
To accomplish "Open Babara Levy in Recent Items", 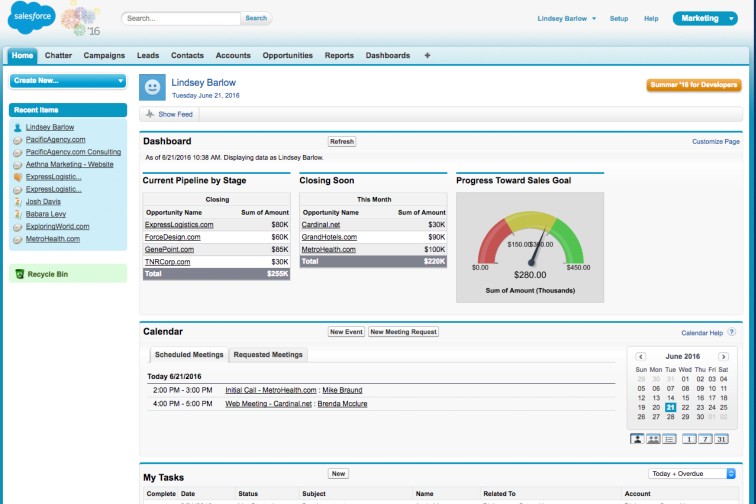I will pos(46,214).
